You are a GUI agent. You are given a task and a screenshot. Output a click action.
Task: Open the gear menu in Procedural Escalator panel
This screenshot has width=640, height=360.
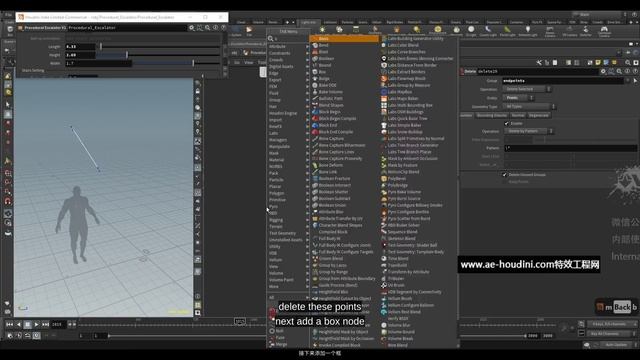tap(191, 28)
